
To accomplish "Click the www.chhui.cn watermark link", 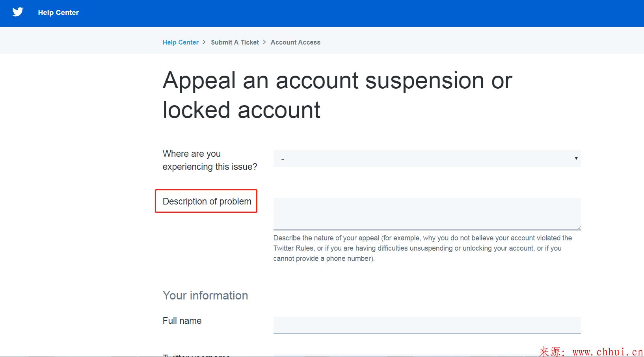I will click(608, 351).
